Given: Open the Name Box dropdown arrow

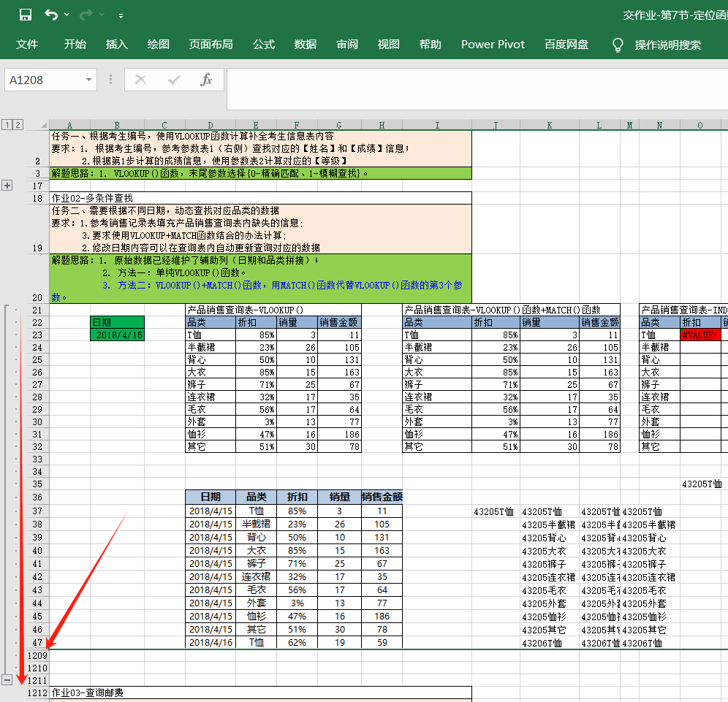Looking at the screenshot, I should point(88,80).
